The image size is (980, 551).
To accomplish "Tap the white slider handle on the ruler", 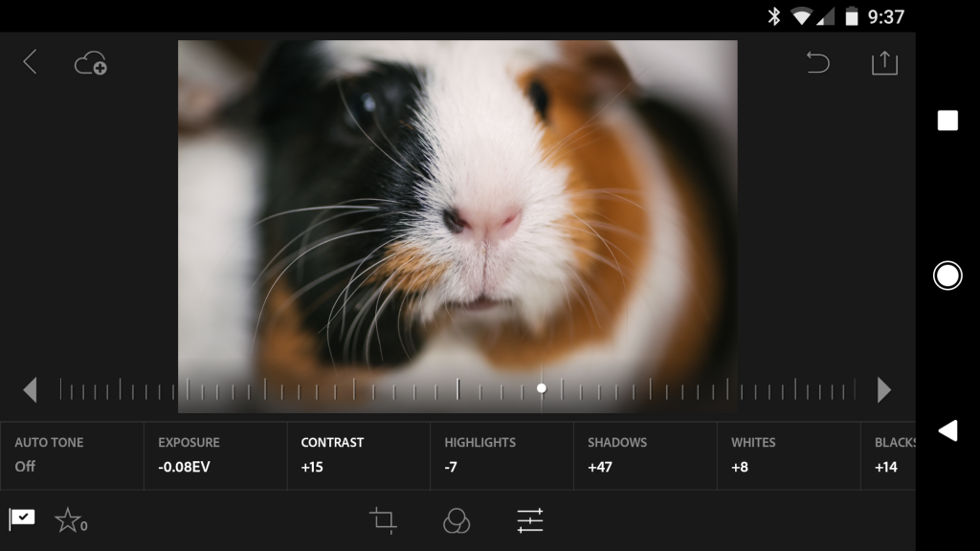I will click(542, 388).
